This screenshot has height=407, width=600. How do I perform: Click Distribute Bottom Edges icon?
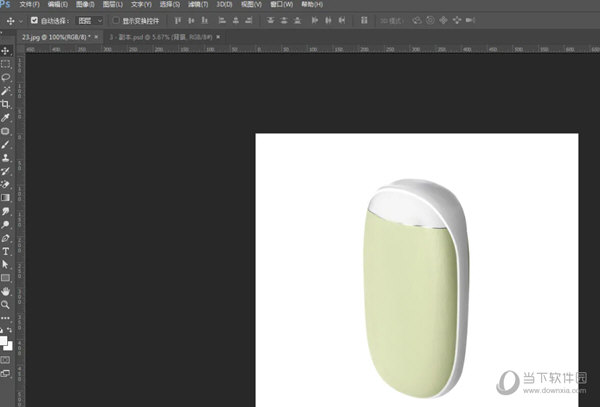click(x=297, y=20)
